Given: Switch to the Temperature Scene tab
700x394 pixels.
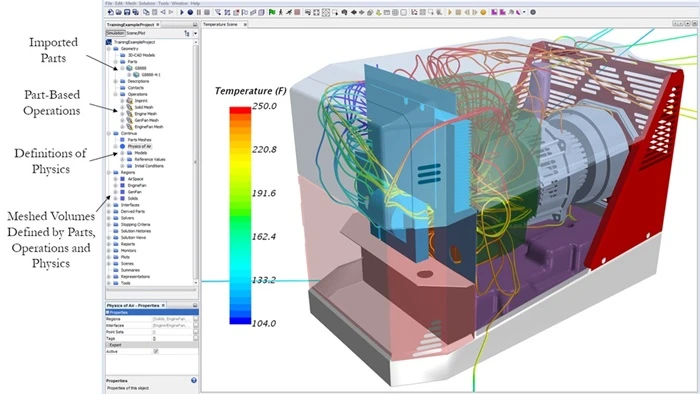Looking at the screenshot, I should [x=221, y=25].
